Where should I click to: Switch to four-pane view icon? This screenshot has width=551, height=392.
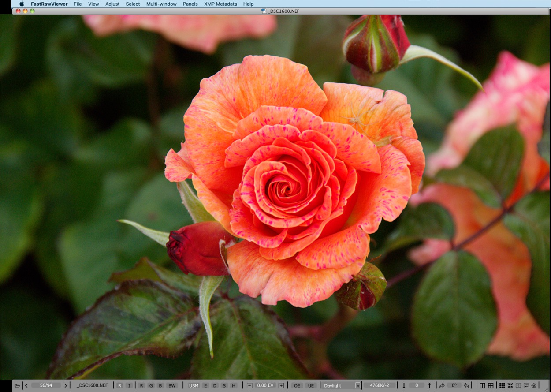tap(491, 385)
